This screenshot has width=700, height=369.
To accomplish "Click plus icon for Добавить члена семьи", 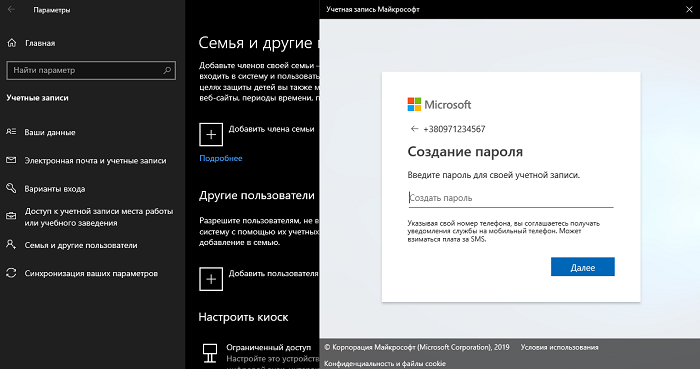I will [x=211, y=134].
